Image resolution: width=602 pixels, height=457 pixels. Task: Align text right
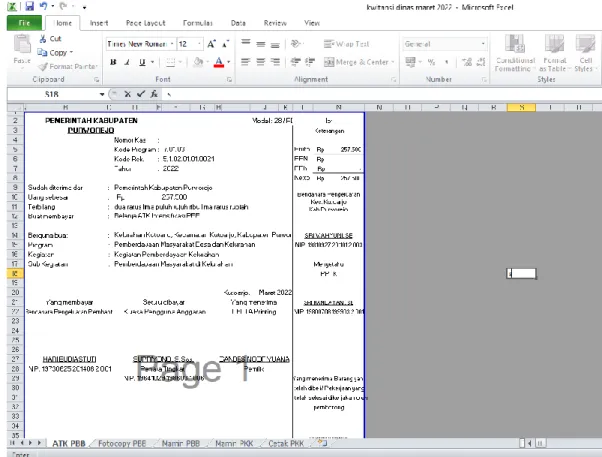(x=275, y=62)
